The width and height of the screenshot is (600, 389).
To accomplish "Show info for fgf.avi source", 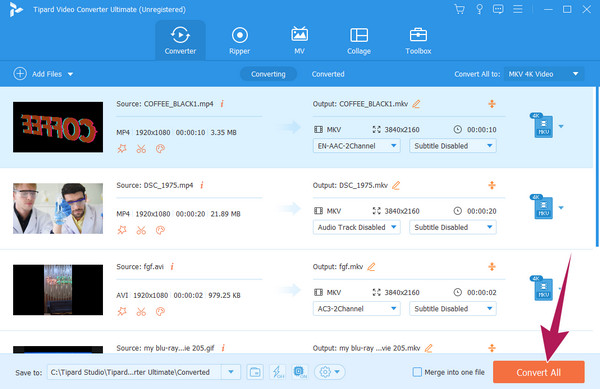I will click(x=172, y=267).
